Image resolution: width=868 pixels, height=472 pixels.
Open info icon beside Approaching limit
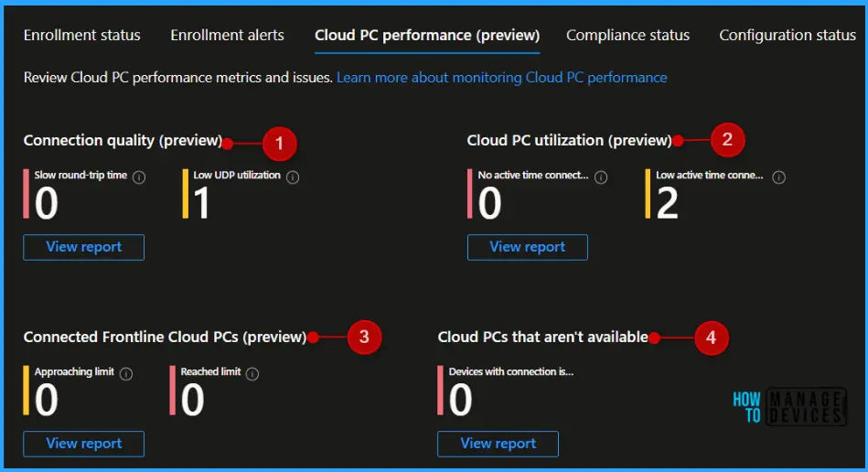(126, 374)
